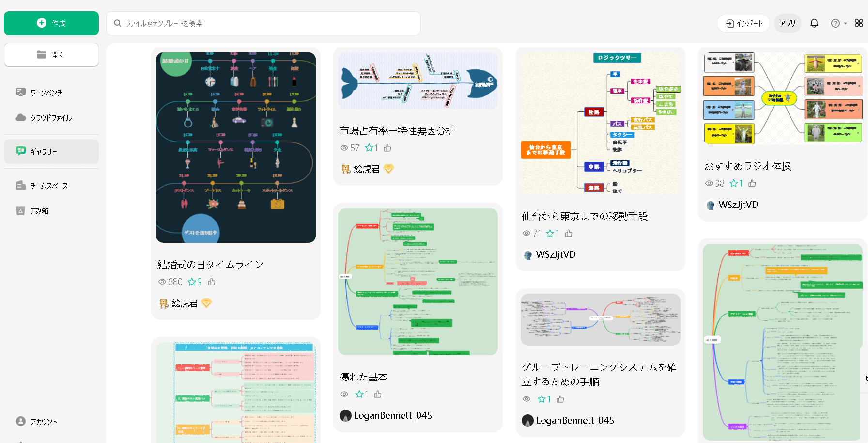Click LoganBennett_045 author on 優れた基本 card
The width and height of the screenshot is (868, 443).
coord(393,415)
